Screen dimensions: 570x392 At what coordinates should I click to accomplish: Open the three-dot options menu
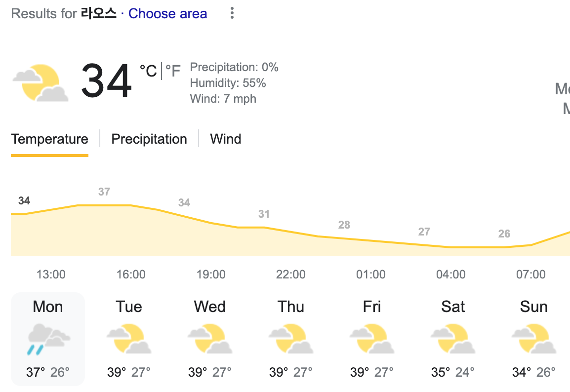click(x=232, y=13)
